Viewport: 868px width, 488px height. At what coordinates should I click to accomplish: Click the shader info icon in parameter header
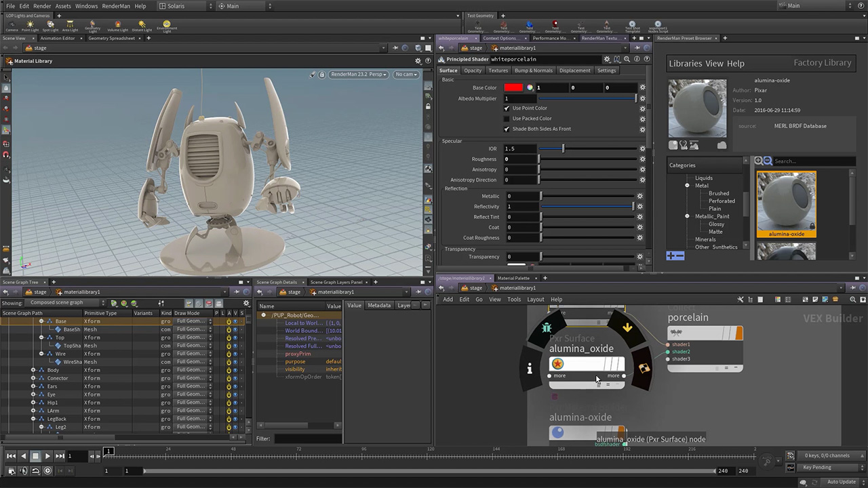click(635, 59)
